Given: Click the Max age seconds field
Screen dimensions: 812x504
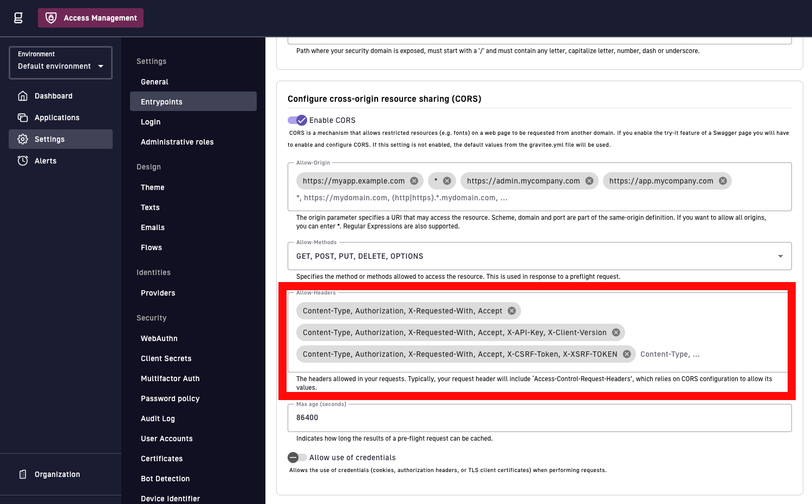Looking at the screenshot, I should click(x=539, y=418).
